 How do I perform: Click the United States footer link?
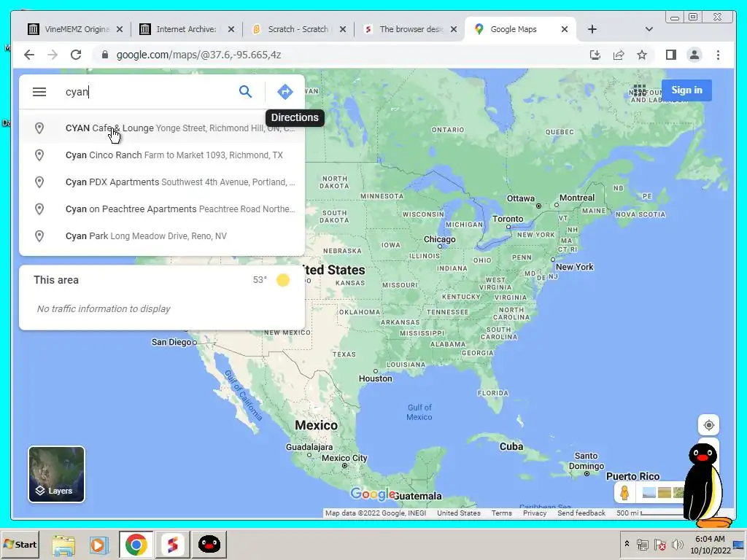point(459,513)
